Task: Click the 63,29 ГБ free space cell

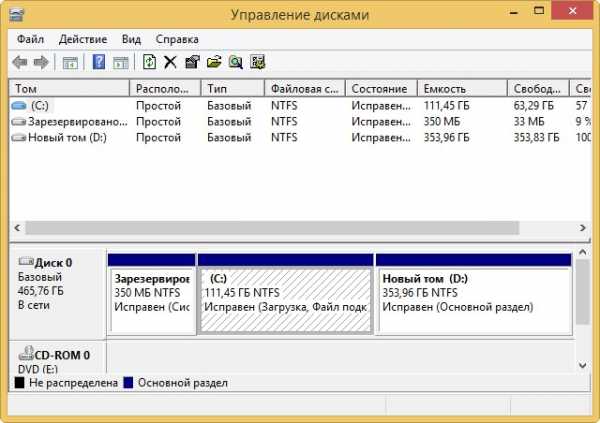Action: 534,106
